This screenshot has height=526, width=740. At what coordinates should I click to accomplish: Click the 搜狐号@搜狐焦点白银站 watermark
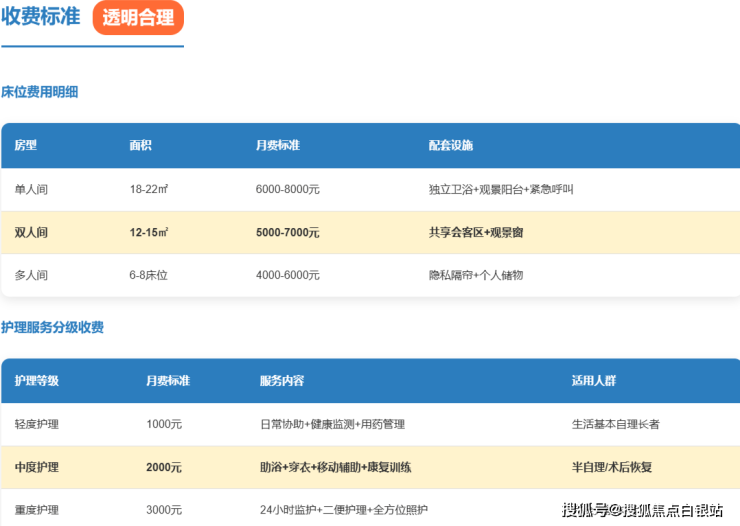642,511
